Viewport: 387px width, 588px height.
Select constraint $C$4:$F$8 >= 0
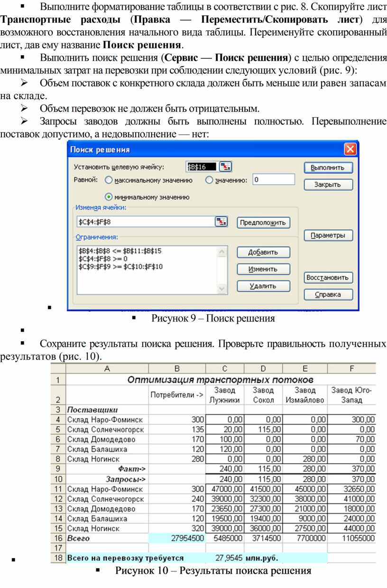click(x=102, y=259)
